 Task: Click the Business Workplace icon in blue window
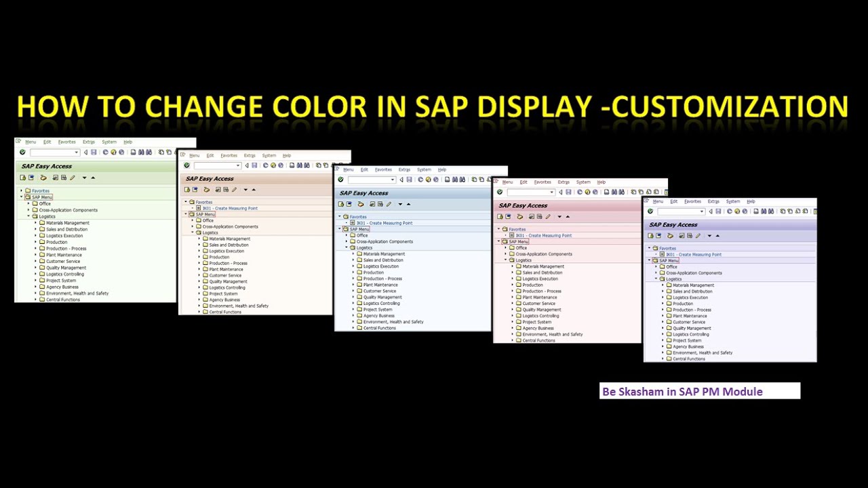[x=361, y=204]
